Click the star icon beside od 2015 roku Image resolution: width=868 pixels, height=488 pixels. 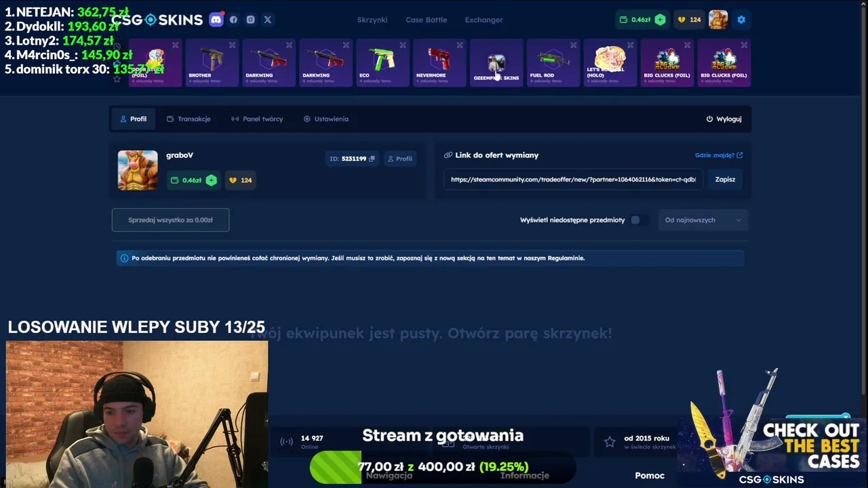[x=610, y=442]
